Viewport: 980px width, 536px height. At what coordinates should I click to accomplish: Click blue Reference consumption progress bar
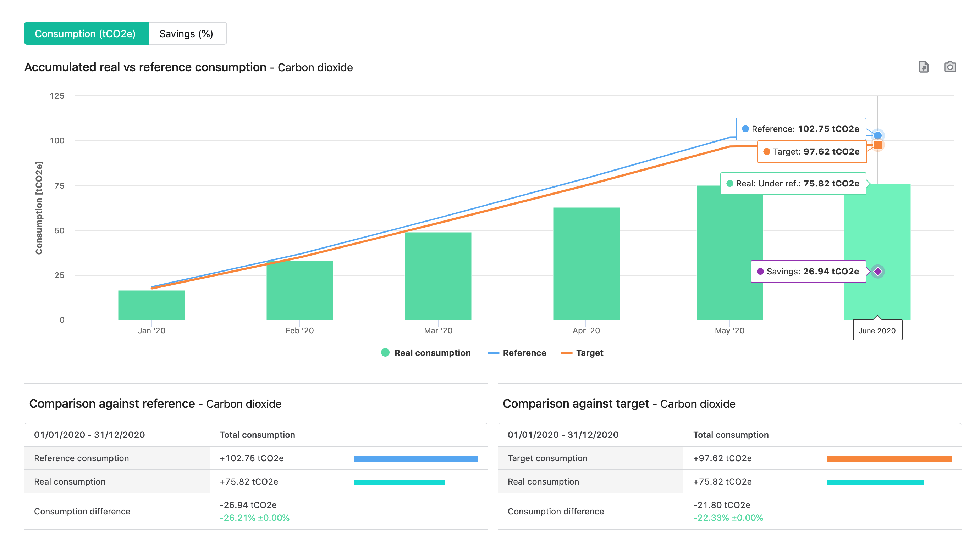tap(415, 459)
